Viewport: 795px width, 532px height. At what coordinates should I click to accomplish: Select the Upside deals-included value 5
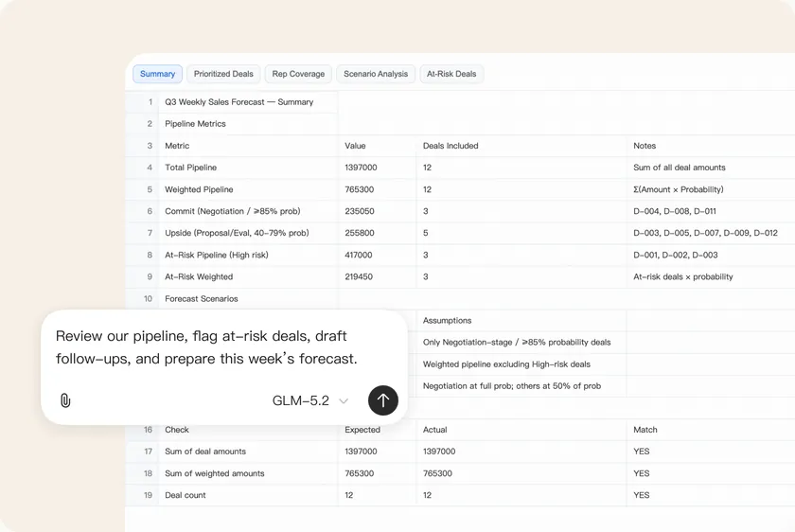[x=521, y=233]
